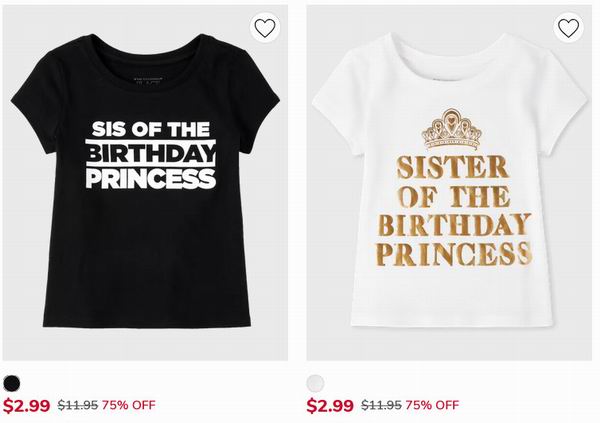Viewport: 600px width, 423px height.
Task: Click $2.99 sale price under black shirt
Action: (x=26, y=406)
